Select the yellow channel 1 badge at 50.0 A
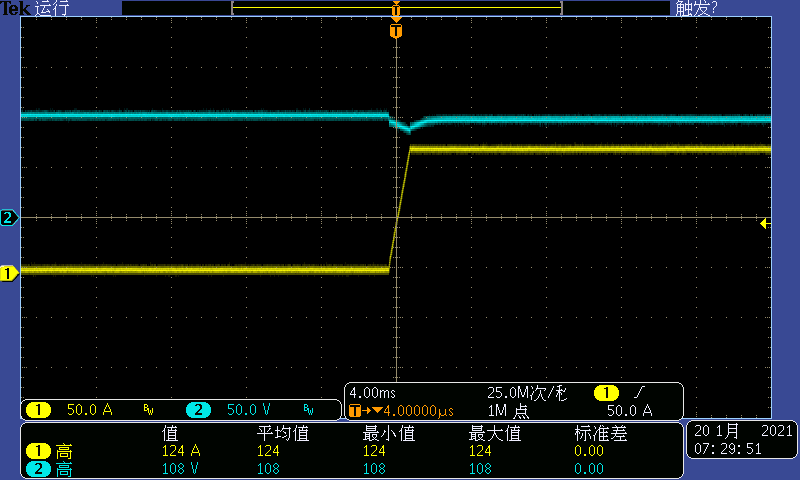 coord(38,410)
